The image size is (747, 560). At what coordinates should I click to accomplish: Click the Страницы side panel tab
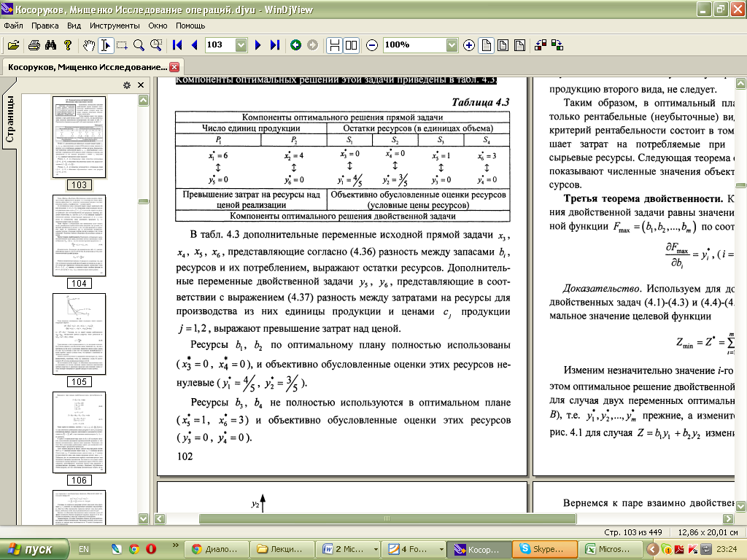9,119
